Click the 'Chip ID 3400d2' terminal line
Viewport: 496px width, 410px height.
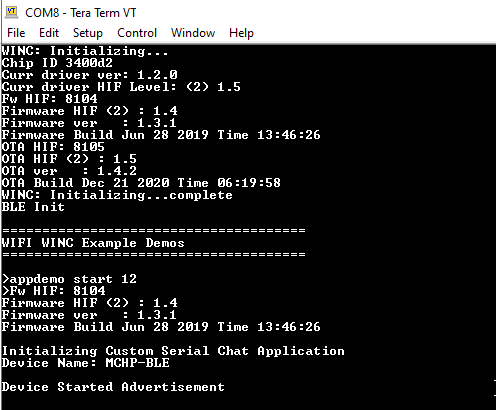click(x=57, y=63)
